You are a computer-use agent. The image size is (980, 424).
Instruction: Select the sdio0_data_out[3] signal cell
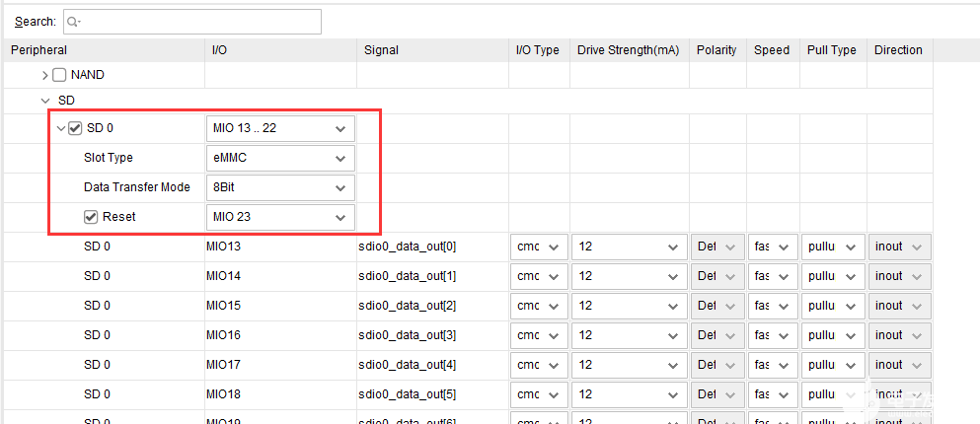(x=409, y=335)
